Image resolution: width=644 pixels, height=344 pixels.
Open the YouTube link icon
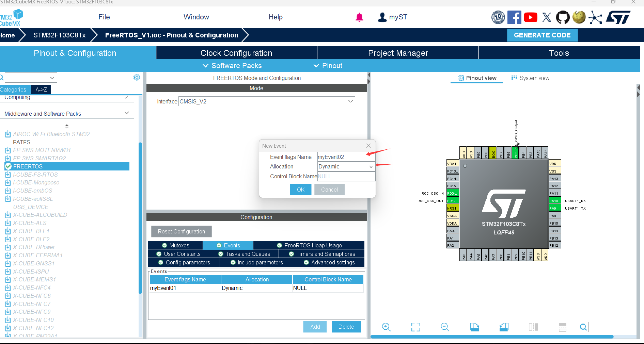[x=531, y=17]
